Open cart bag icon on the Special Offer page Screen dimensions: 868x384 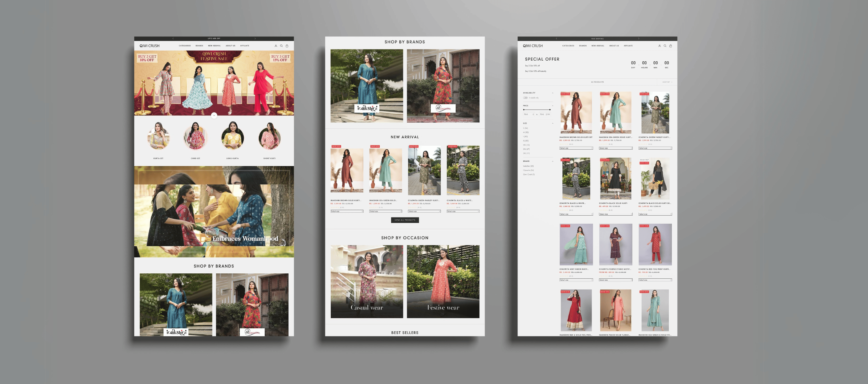671,46
